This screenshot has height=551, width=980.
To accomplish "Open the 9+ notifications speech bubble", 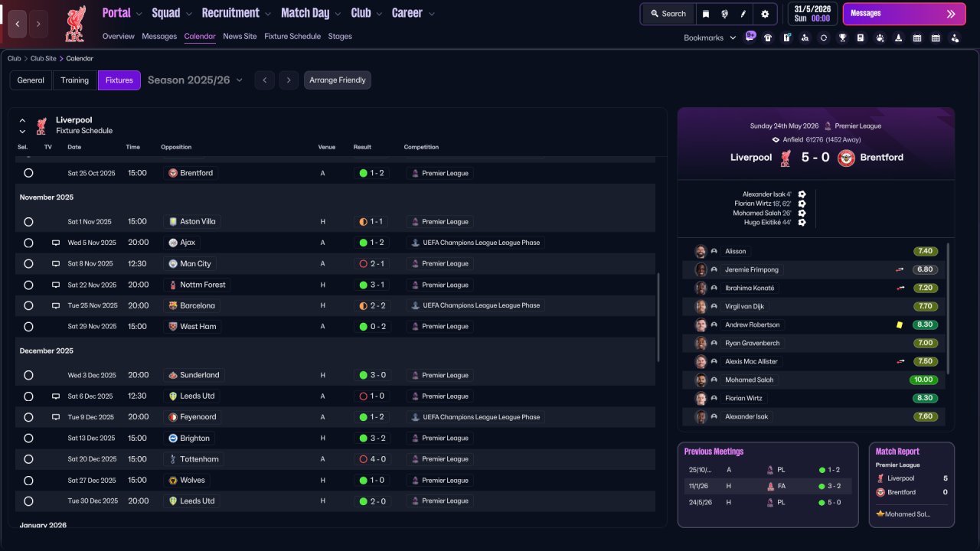I will tap(750, 36).
